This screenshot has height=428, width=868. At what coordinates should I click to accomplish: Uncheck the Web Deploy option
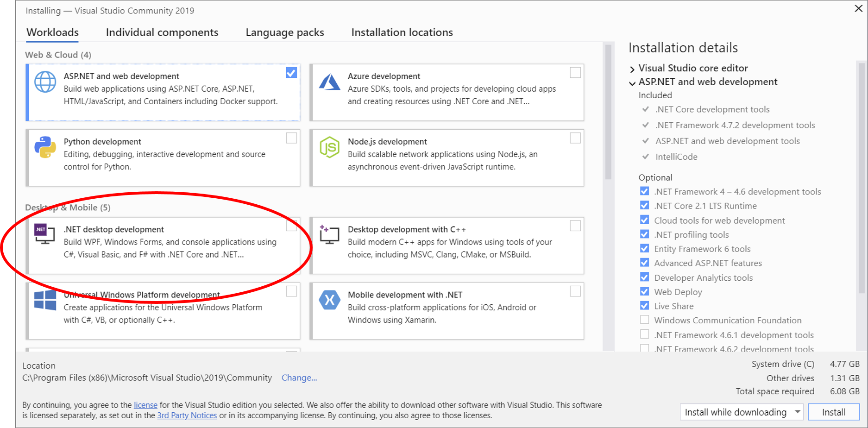click(x=644, y=291)
